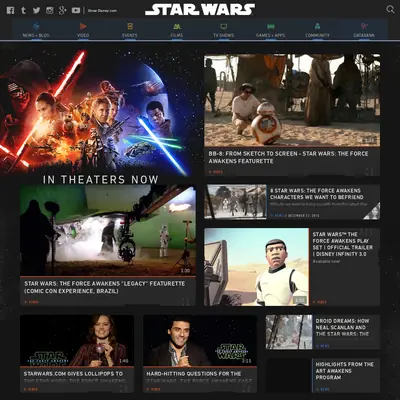Open the Facebook social icon
This screenshot has width=400, height=400.
[10, 10]
